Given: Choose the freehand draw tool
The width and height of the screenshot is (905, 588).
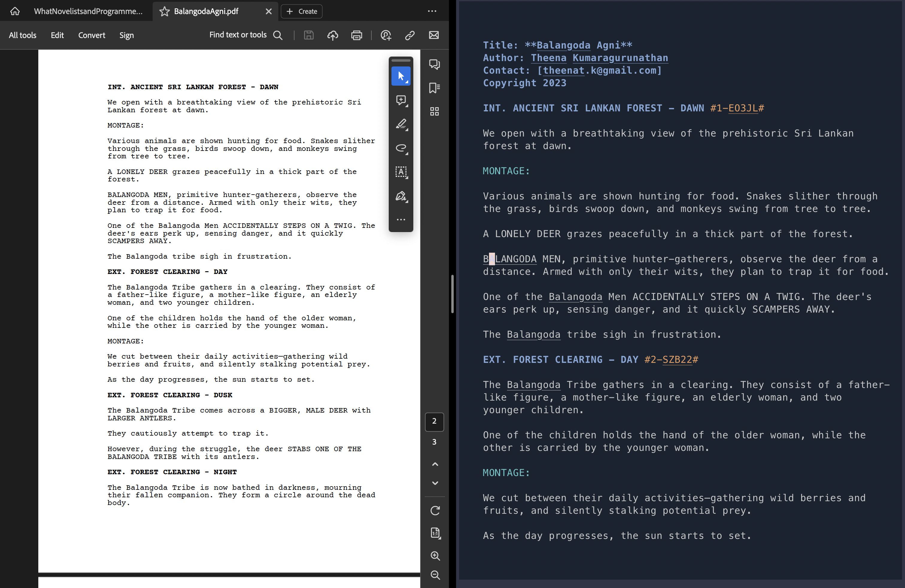Looking at the screenshot, I should 401,148.
